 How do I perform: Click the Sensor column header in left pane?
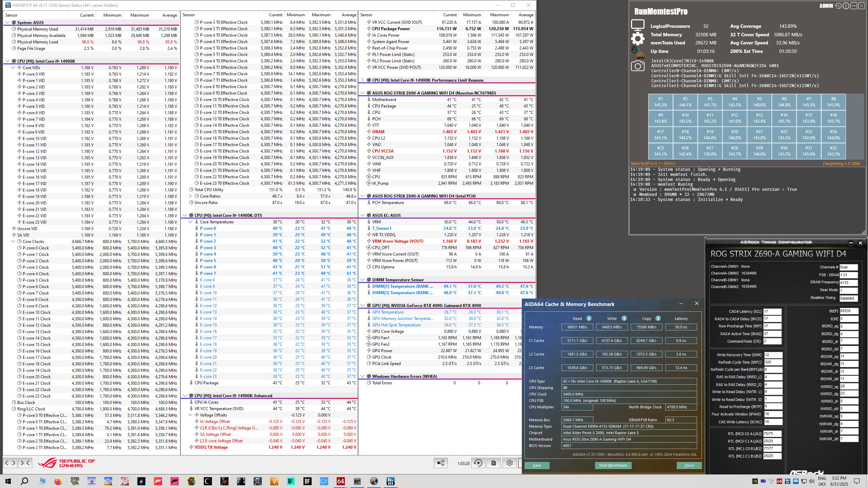coord(35,15)
